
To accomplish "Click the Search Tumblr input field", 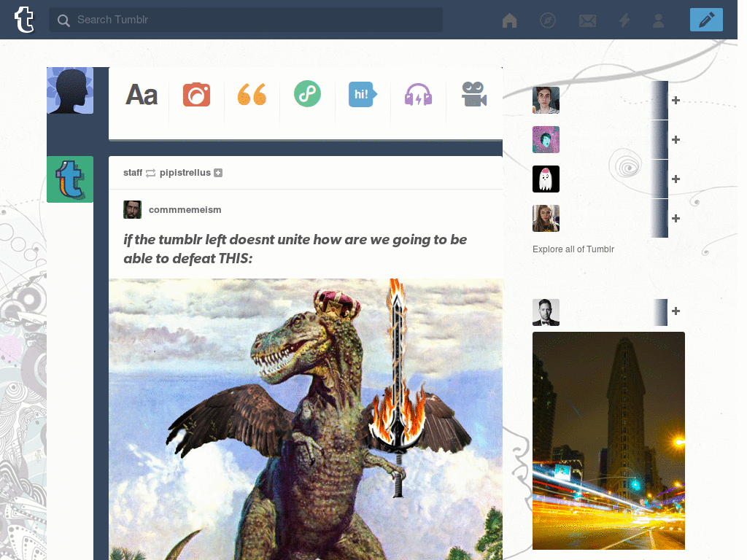I will 246,20.
